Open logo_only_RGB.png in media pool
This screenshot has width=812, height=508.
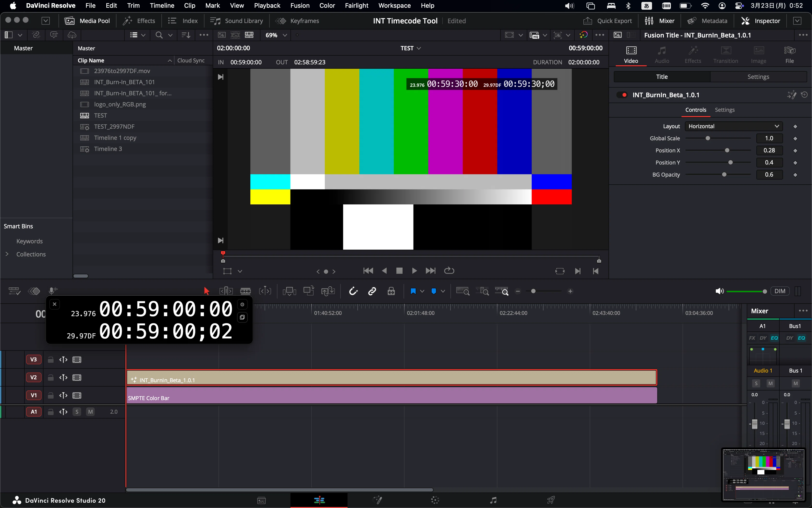[120, 104]
